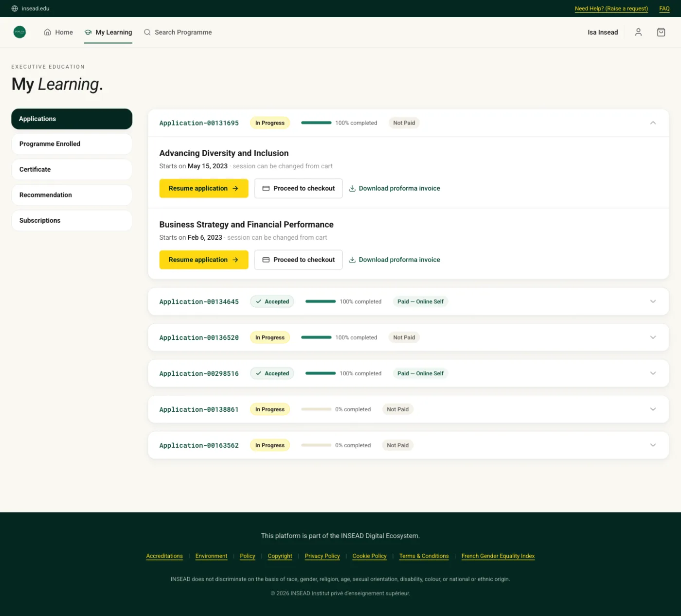Click Application-00163562 ID text
The image size is (681, 616).
(199, 445)
